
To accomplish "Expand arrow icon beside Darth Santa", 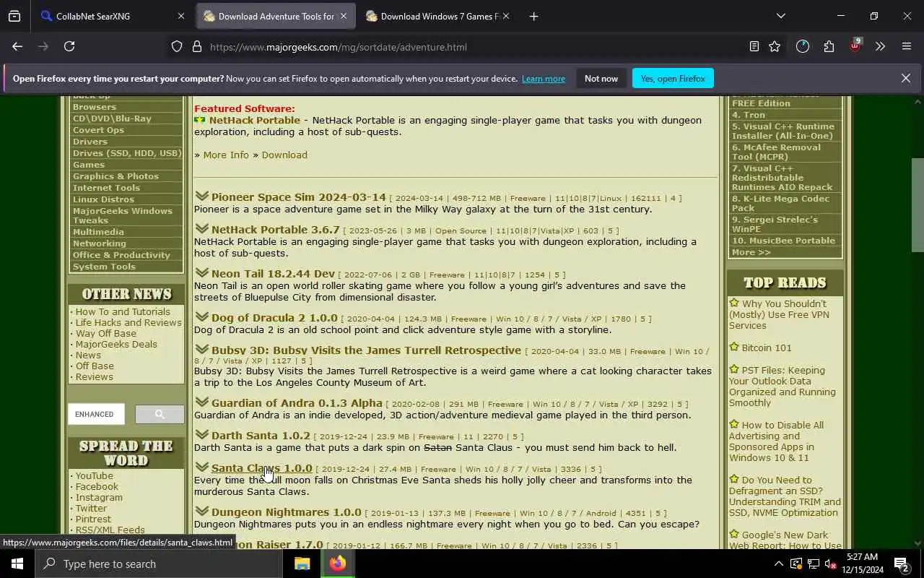I will [x=201, y=434].
